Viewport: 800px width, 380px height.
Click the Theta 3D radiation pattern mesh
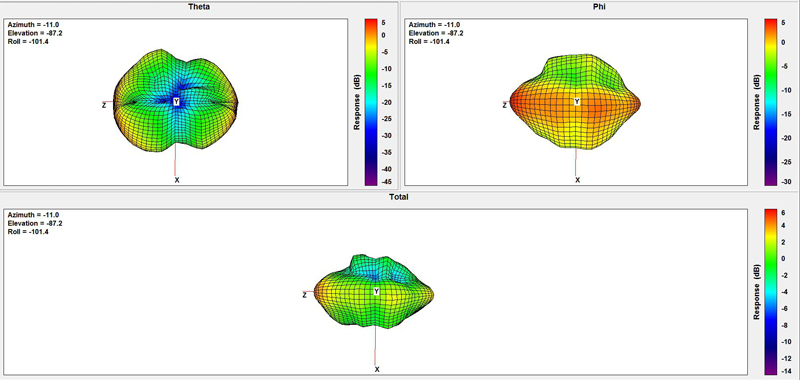[176, 100]
